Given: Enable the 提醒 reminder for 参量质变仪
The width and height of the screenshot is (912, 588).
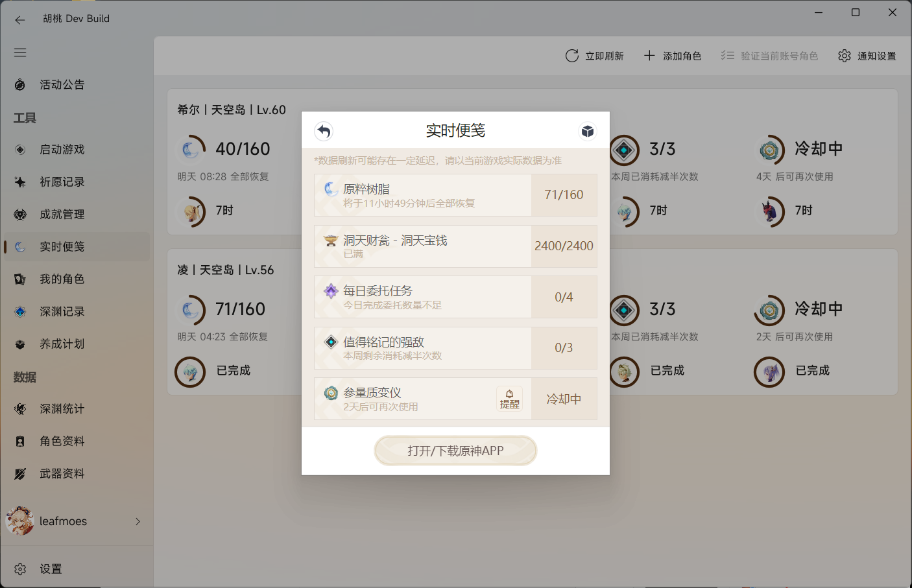Looking at the screenshot, I should coord(510,398).
